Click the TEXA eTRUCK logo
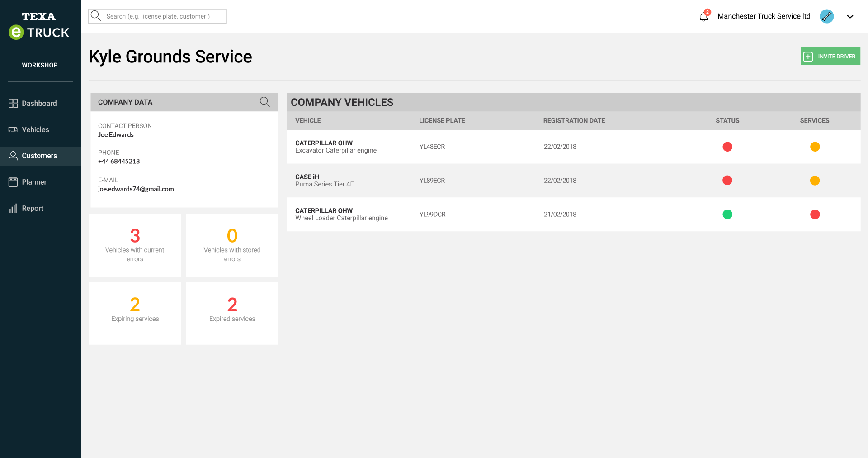The height and width of the screenshot is (458, 868). coord(39,26)
